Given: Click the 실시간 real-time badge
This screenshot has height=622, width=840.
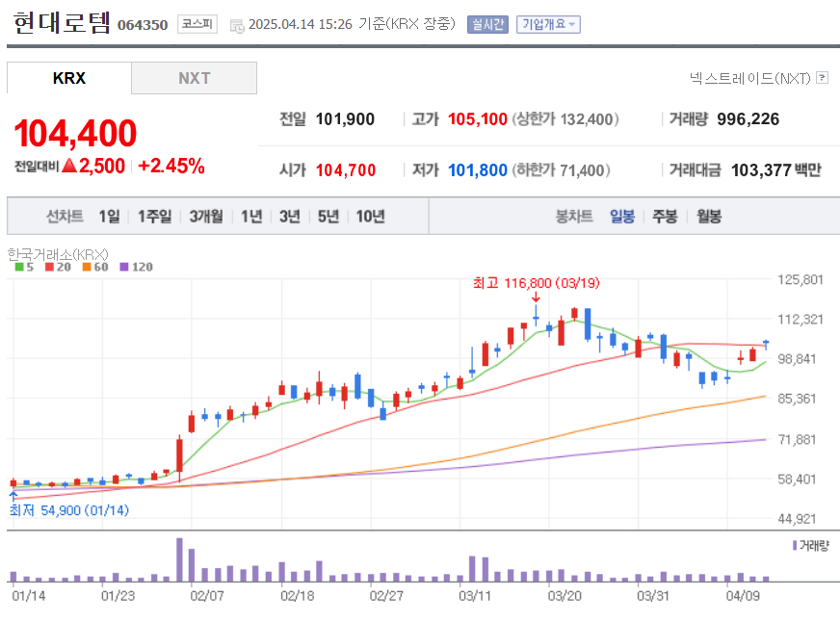Looking at the screenshot, I should point(487,24).
